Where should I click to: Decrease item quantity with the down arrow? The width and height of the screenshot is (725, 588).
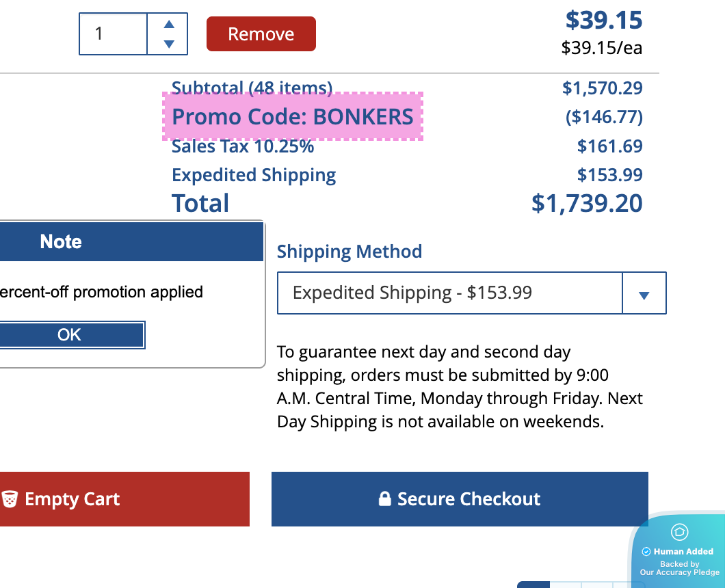tap(170, 44)
